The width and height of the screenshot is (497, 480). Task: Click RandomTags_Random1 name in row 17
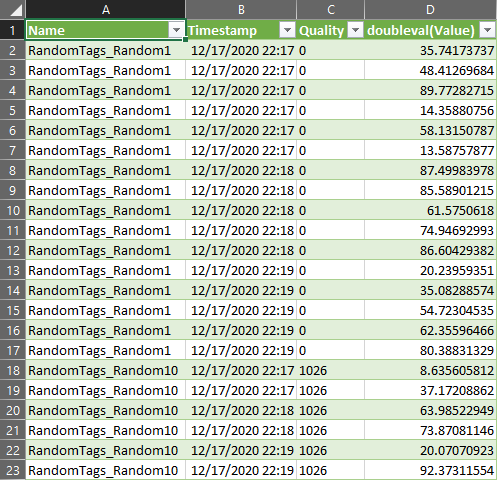pos(105,350)
